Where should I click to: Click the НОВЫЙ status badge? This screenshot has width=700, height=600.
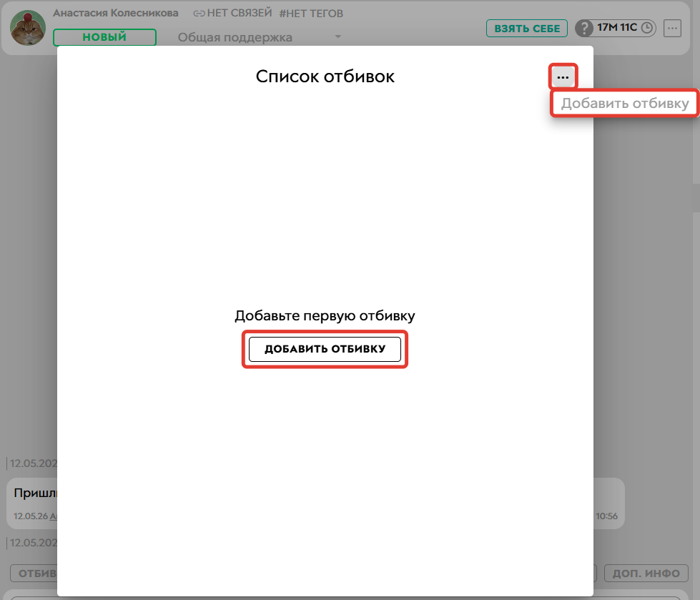104,37
